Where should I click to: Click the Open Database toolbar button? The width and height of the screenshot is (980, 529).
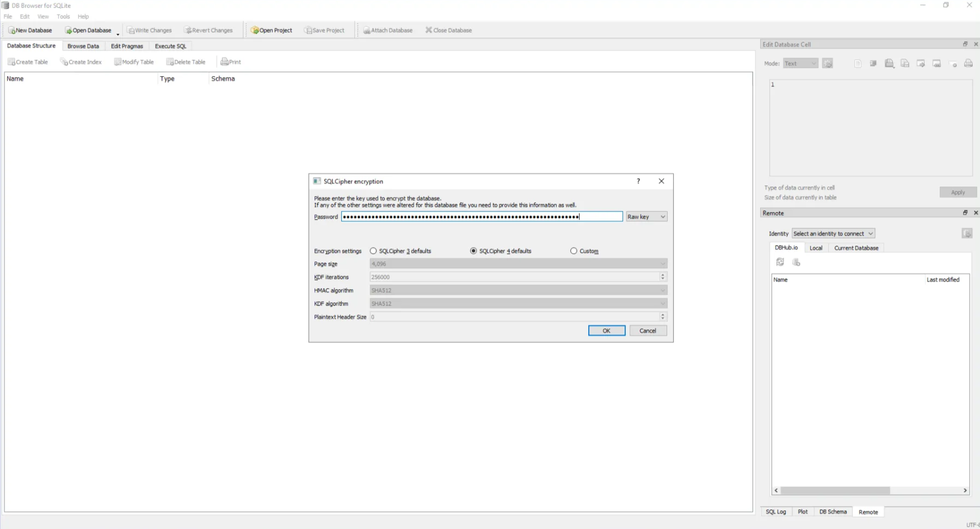click(88, 30)
